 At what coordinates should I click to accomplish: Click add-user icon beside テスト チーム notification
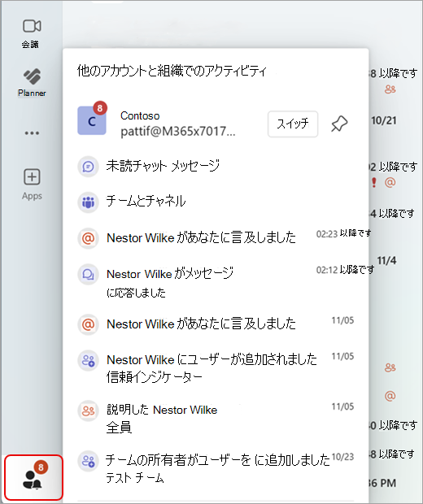(88, 461)
